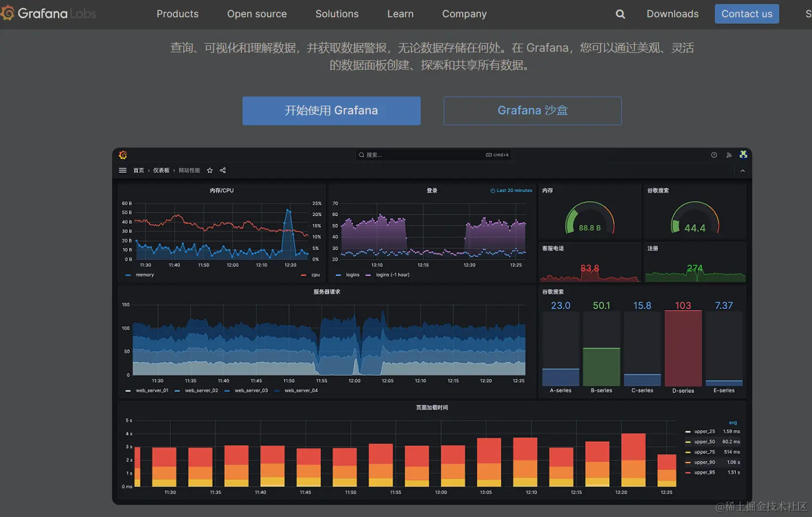Click the 内存/CPU panel title

click(222, 191)
